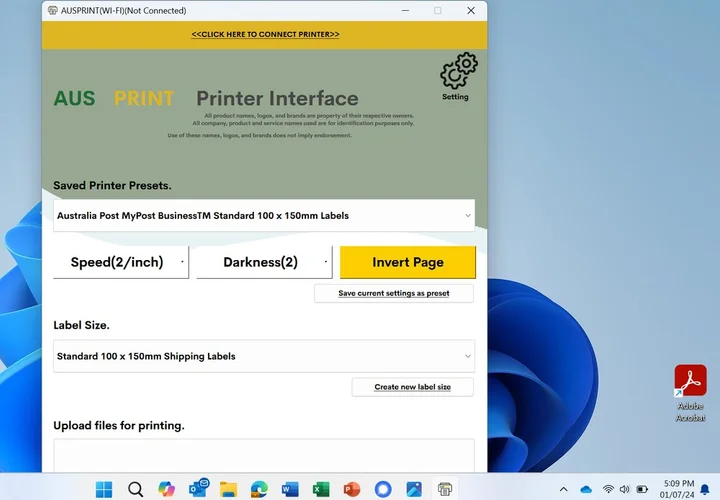Expand the Label Size dropdown

pyautogui.click(x=264, y=356)
